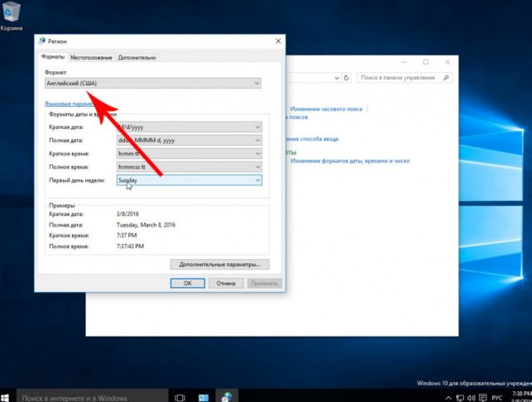This screenshot has height=402, width=532.
Task: Switch to the Местоположение tab
Action: coord(91,57)
